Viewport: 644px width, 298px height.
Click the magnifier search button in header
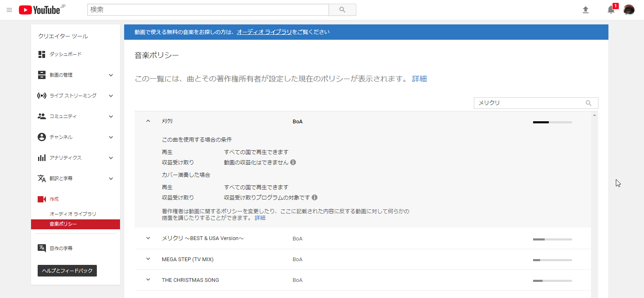[342, 10]
